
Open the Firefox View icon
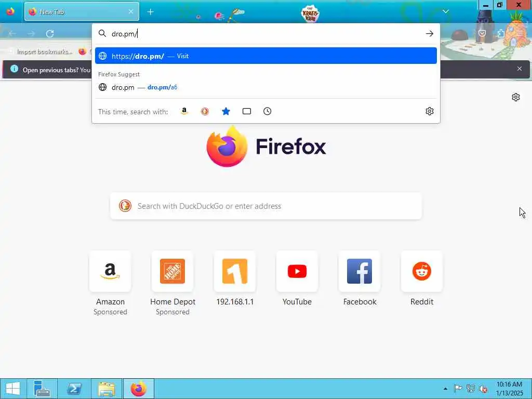(10, 11)
